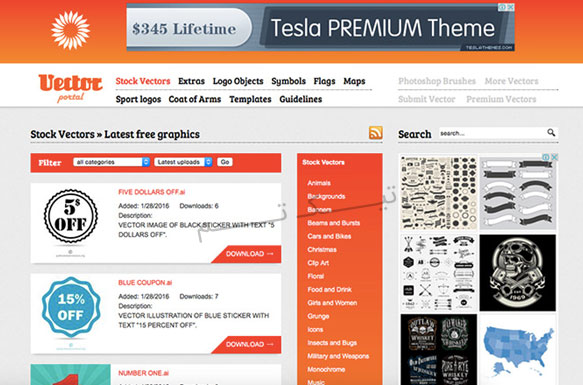Open the Stock Vectors menu
The image size is (583, 385).
(x=143, y=81)
